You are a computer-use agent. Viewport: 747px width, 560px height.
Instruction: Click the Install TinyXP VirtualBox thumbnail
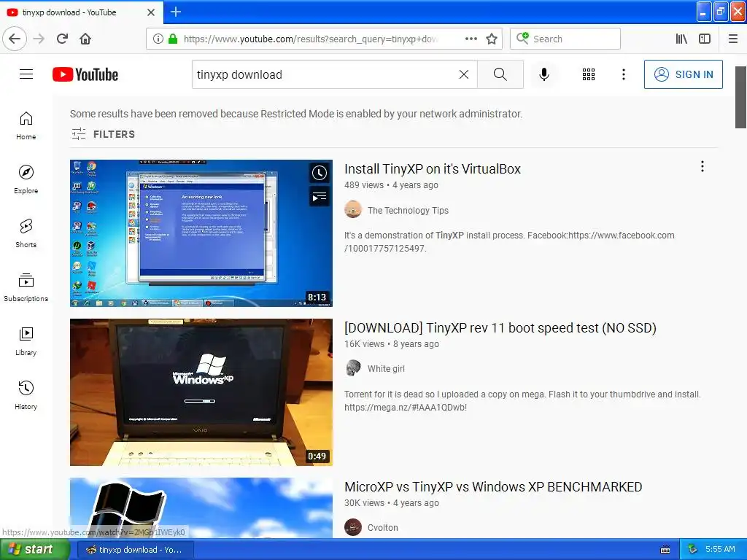201,233
